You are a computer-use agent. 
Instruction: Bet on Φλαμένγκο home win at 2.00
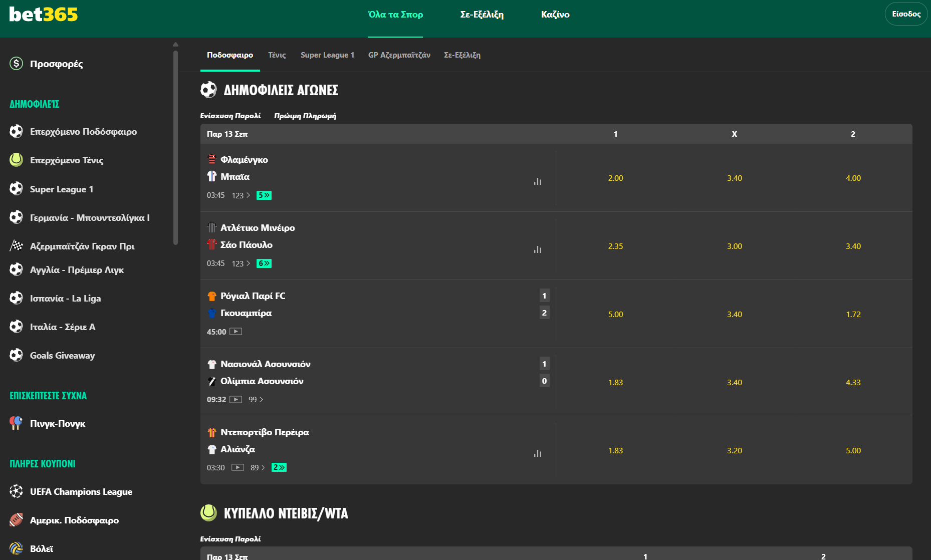coord(615,178)
